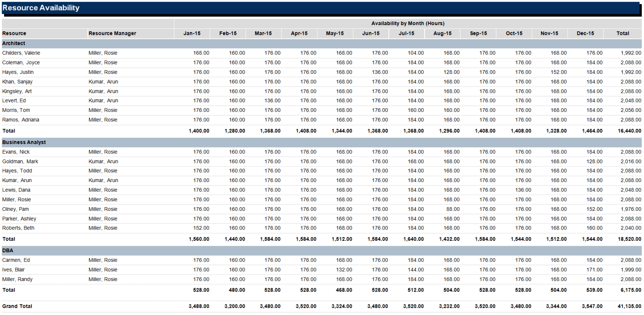The image size is (644, 315).
Task: Click the Availability by Month (Hours) heading
Action: coord(408,23)
